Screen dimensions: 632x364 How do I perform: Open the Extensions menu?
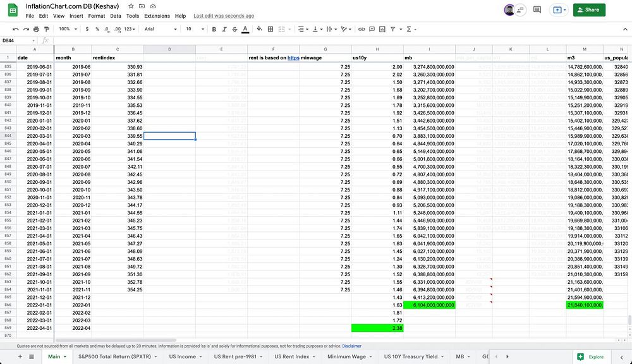click(x=157, y=16)
